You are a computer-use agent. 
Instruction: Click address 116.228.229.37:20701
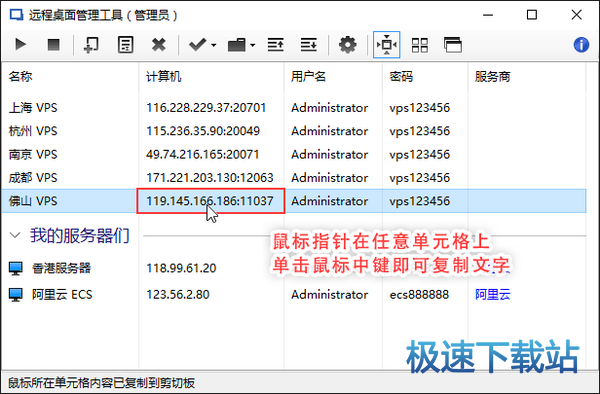click(x=206, y=107)
